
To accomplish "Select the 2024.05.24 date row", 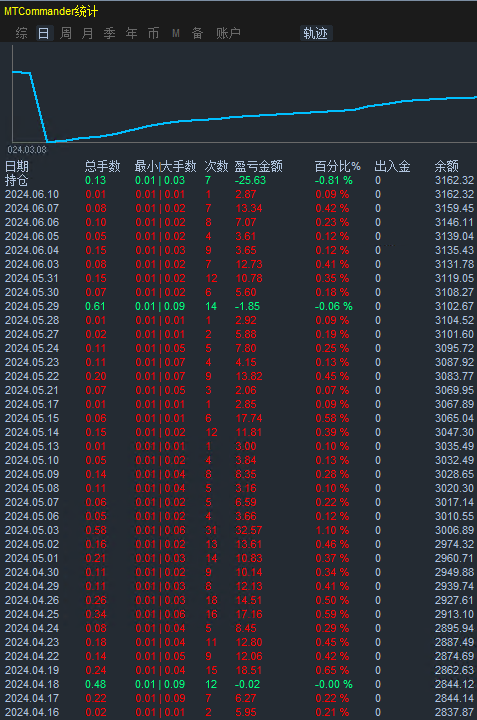I will (x=238, y=348).
